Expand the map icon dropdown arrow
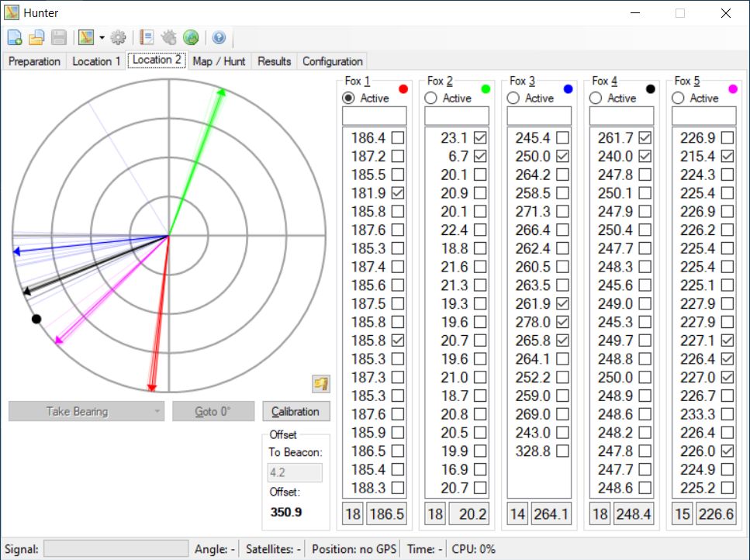The height and width of the screenshot is (560, 750). click(102, 37)
